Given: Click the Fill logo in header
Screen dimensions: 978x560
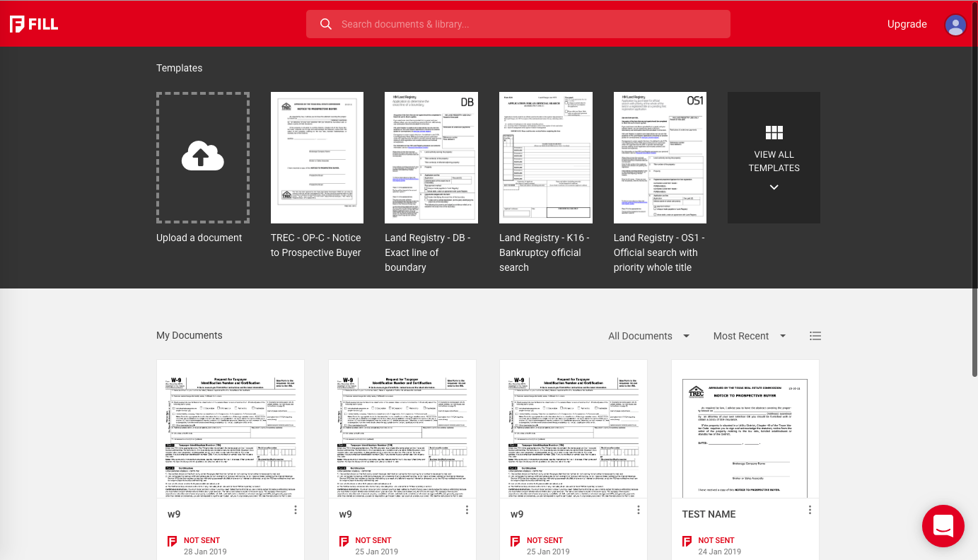Looking at the screenshot, I should [x=34, y=24].
